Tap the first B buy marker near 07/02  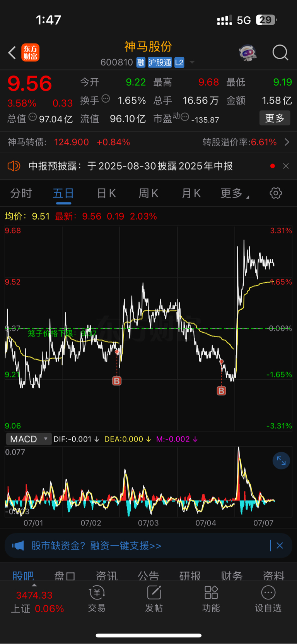point(117,381)
